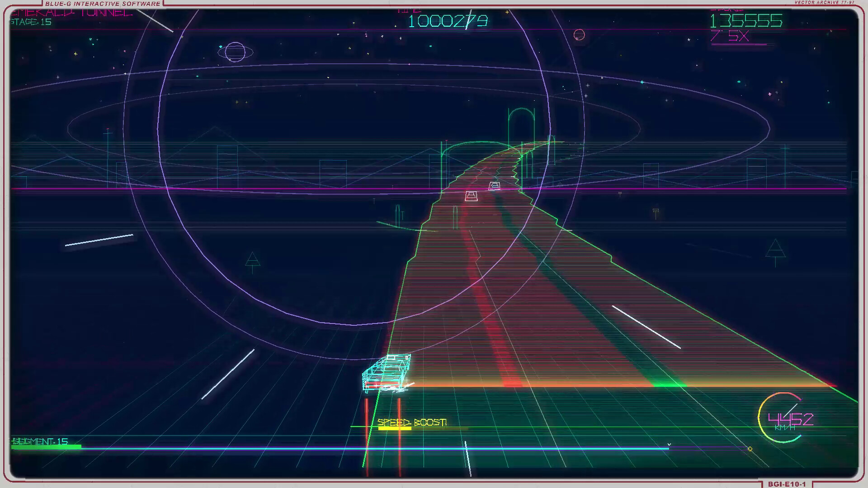
Task: Click the 1000279 time counter
Action: pos(448,21)
